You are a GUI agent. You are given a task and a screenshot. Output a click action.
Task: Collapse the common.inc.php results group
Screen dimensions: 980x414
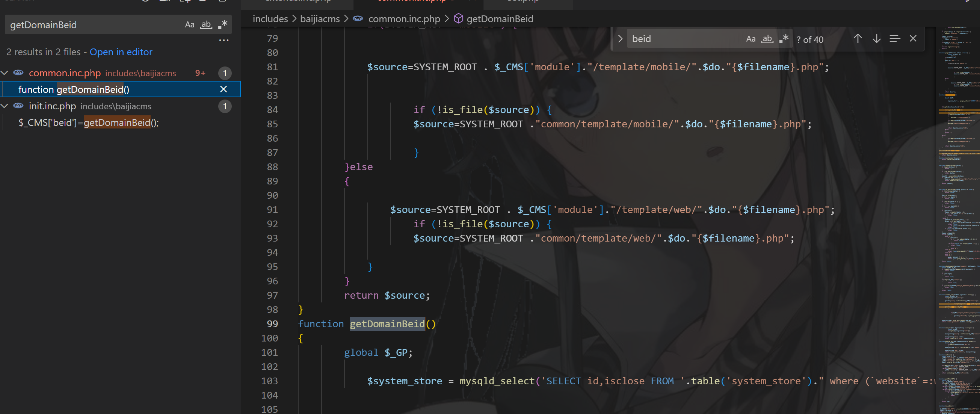pyautogui.click(x=5, y=73)
